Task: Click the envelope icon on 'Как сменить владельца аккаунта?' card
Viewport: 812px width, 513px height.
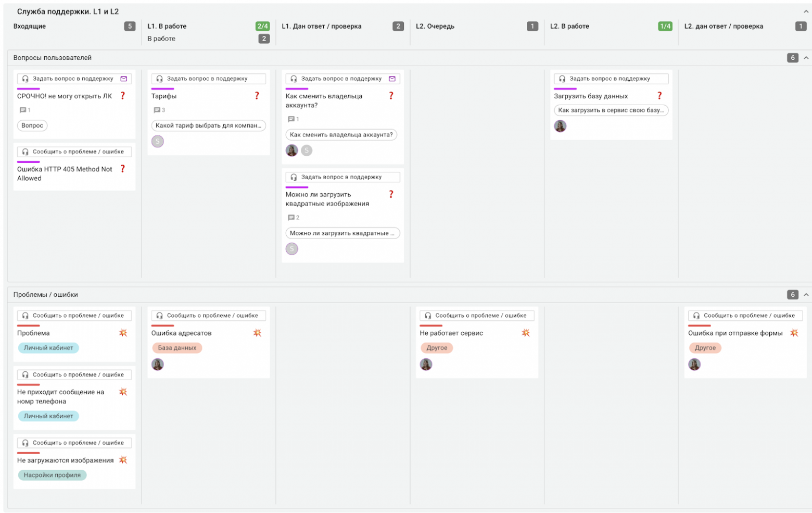Action: [x=392, y=79]
